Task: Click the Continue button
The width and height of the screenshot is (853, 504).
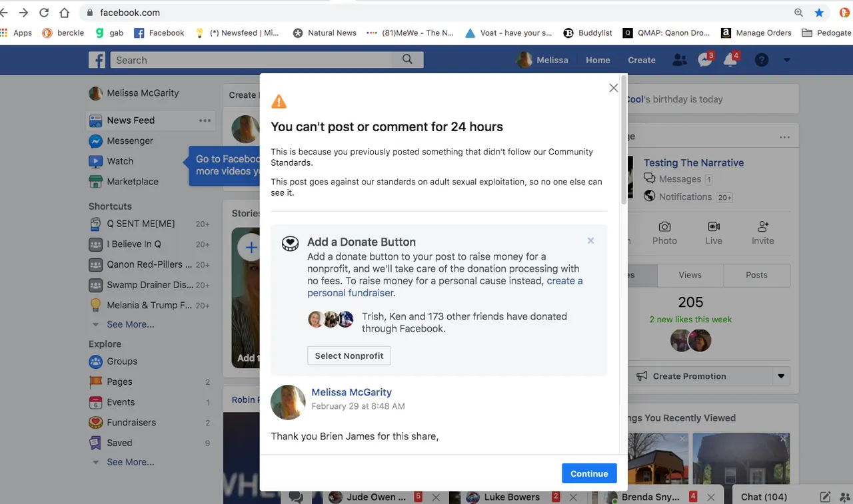Action: [x=589, y=473]
